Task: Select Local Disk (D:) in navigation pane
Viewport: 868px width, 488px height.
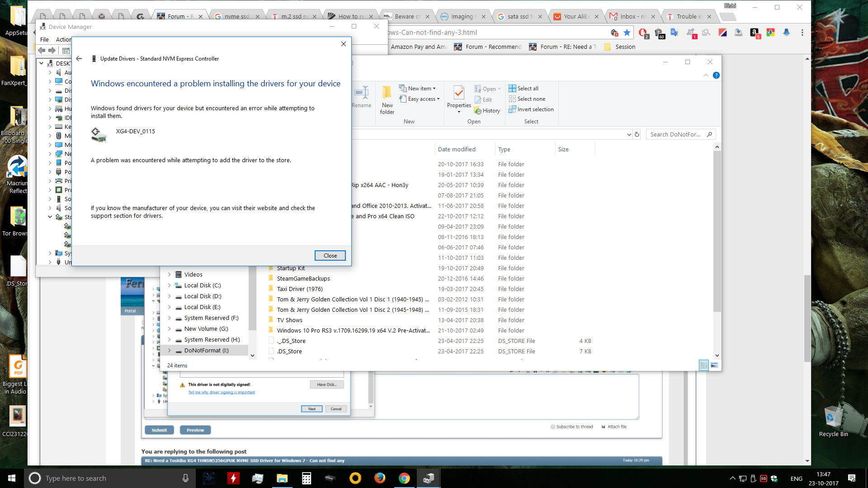Action: tap(203, 296)
